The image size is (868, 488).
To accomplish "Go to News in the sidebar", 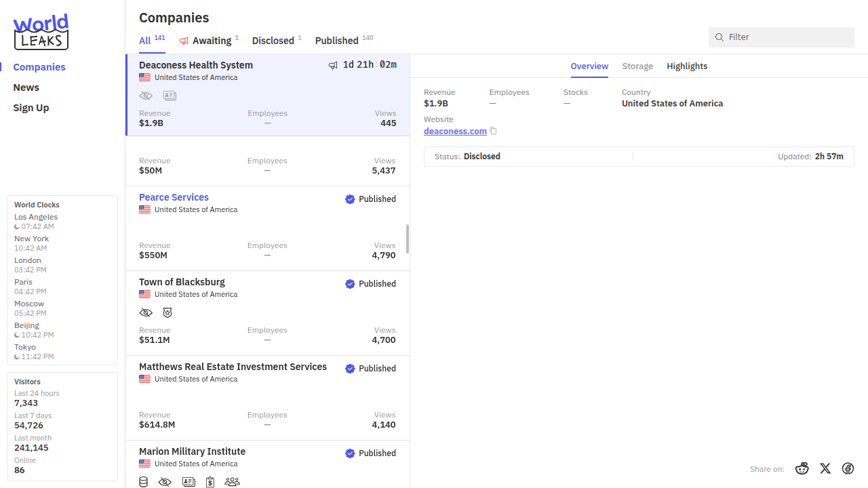I will click(26, 87).
